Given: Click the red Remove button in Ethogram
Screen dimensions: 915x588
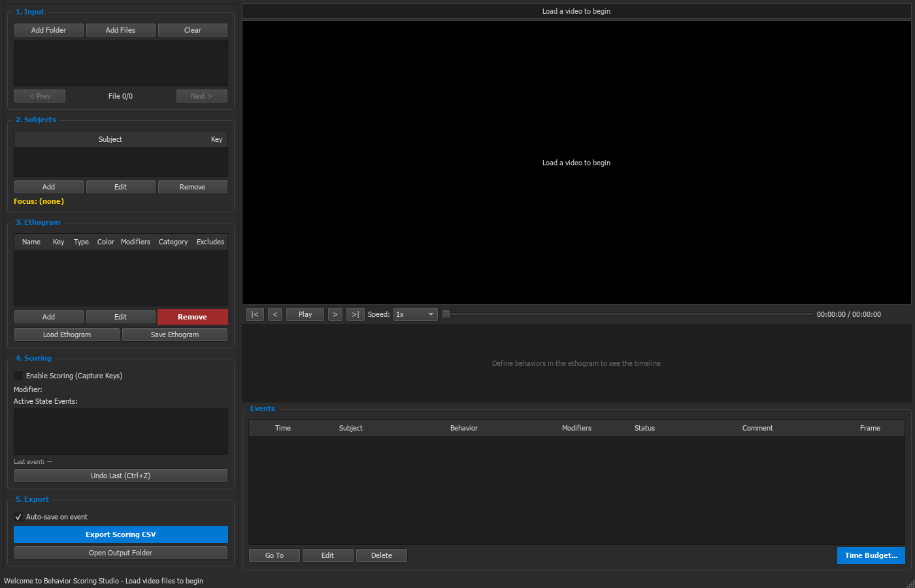Looking at the screenshot, I should (193, 317).
